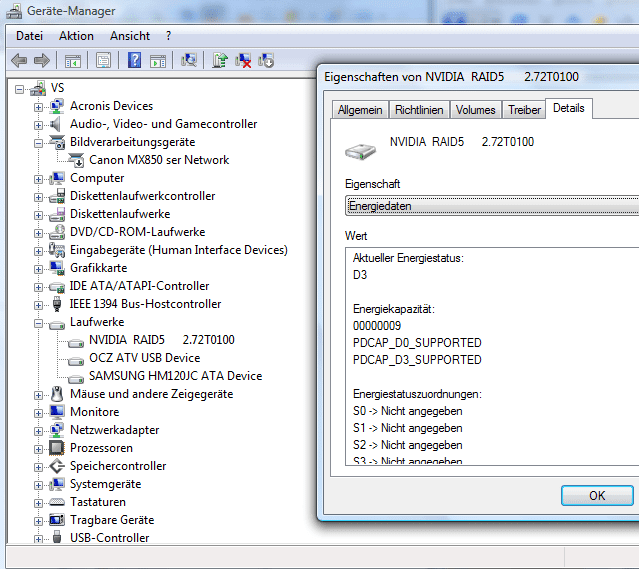Click the Forward arrow toolbar icon

[42, 61]
